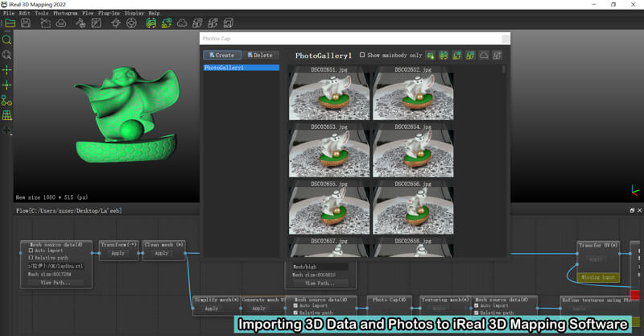Select the magnifier tool in left sidebar
Screen dimensions: 644x336
tap(6, 40)
